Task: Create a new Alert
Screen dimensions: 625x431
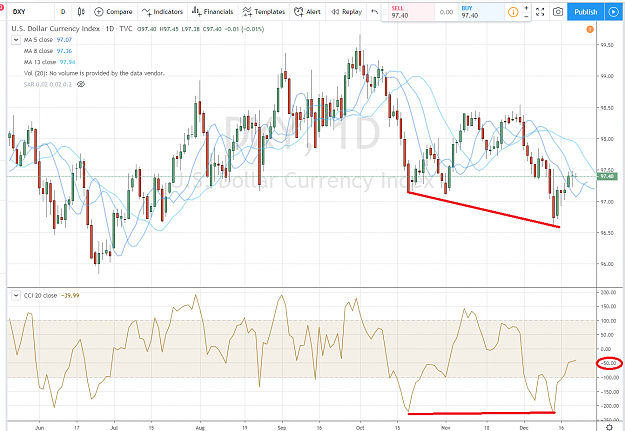Action: pyautogui.click(x=307, y=12)
